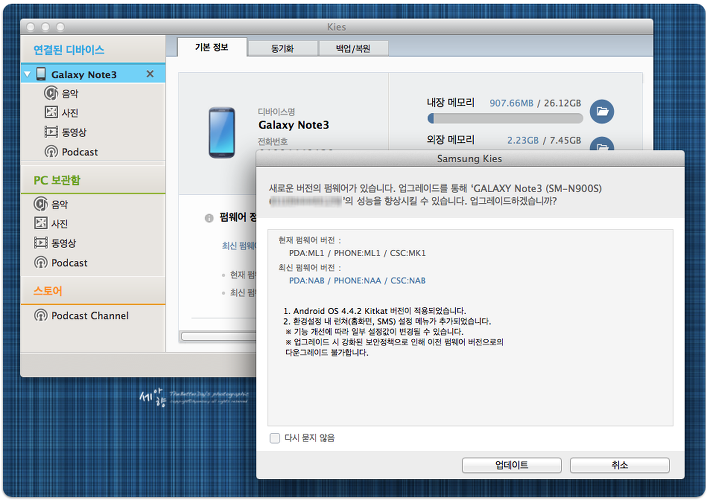Open PC 보관함 Podcast icon

(x=41, y=263)
